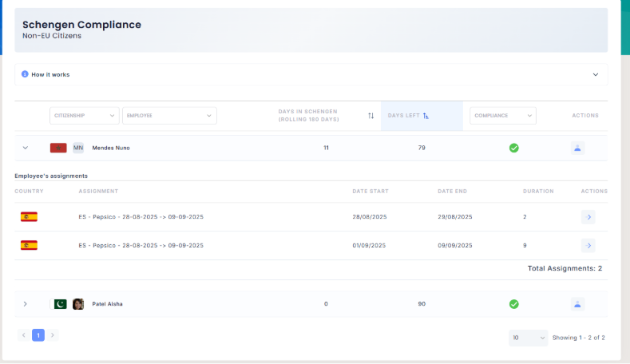630x364 pixels.
Task: Change rows per page from 10
Action: pos(528,338)
